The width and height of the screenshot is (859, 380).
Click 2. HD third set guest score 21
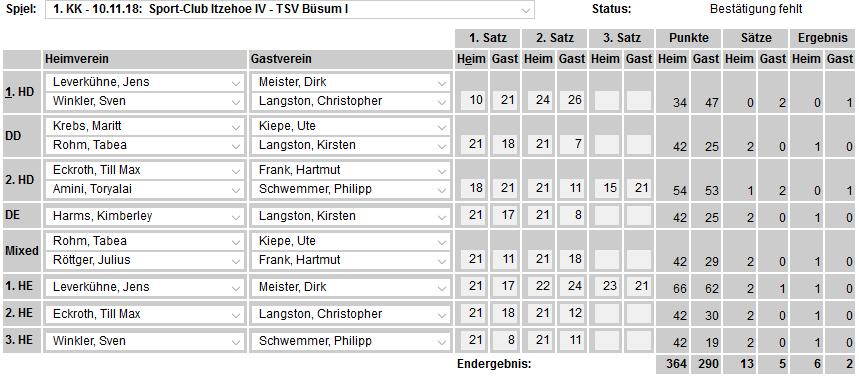click(x=638, y=188)
